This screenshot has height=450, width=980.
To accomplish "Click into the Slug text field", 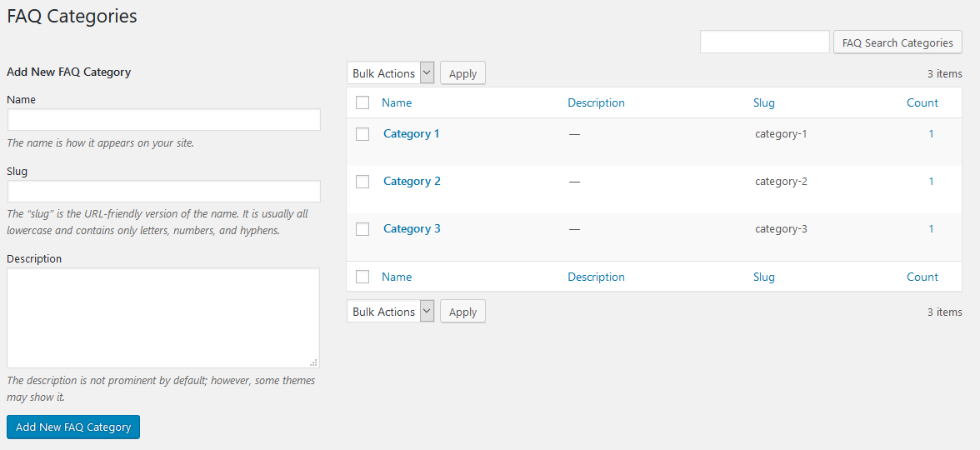I will [163, 192].
